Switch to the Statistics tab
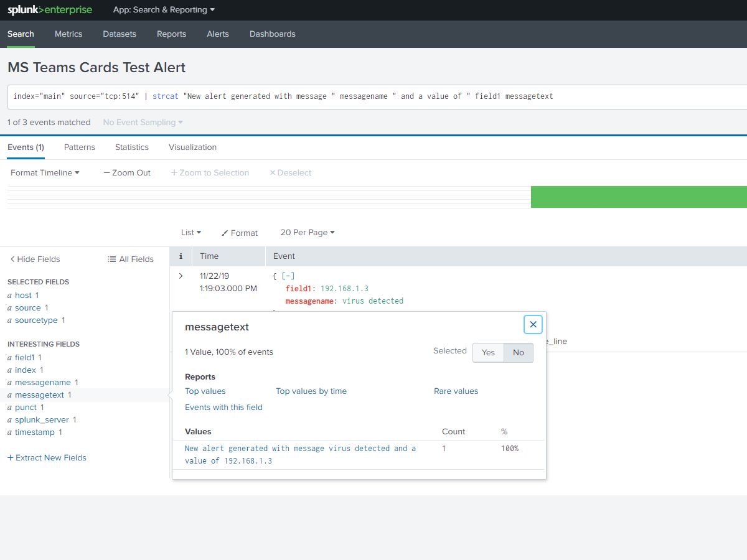The width and height of the screenshot is (747, 560). [132, 147]
